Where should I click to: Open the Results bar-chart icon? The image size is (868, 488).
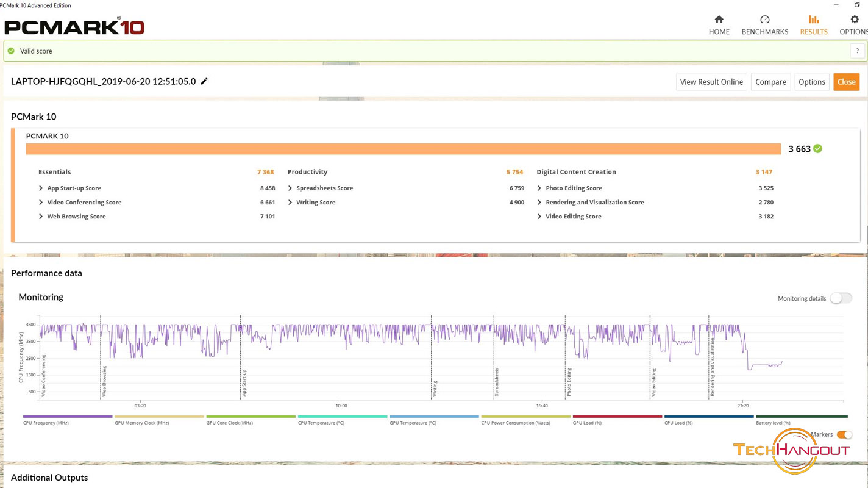(x=814, y=20)
